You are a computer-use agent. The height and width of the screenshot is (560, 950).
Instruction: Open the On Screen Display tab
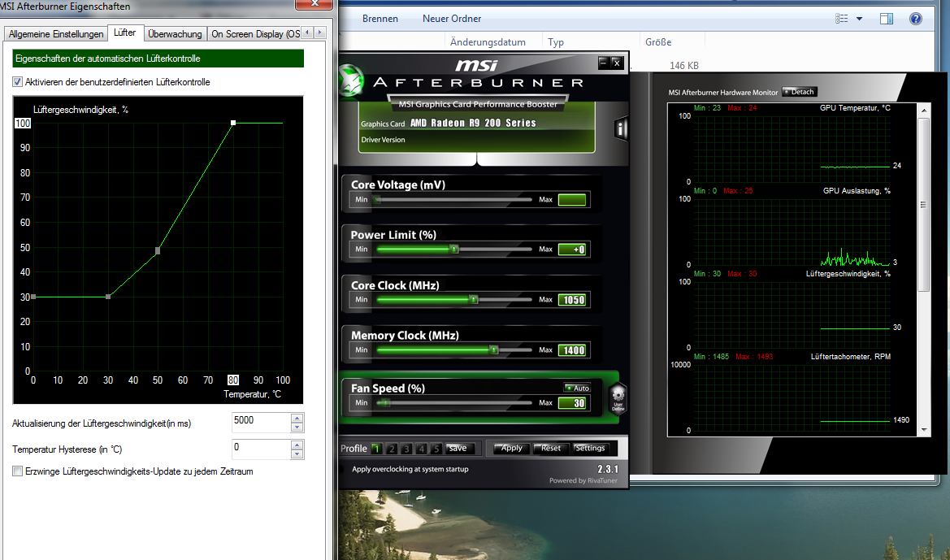[254, 34]
